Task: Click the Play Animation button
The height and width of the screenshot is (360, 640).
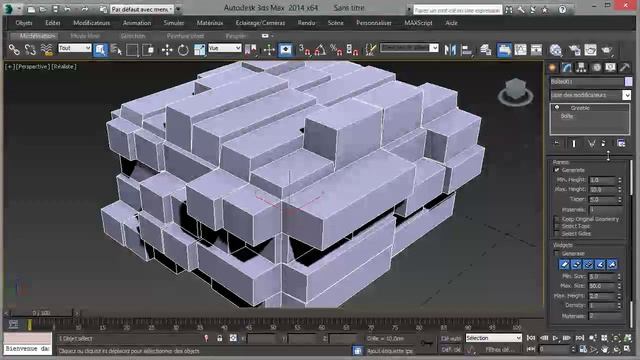Action: [x=555, y=338]
